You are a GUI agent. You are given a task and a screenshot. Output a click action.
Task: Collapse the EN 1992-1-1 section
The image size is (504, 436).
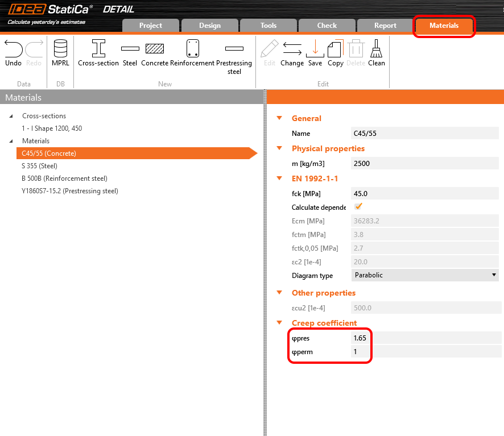(279, 178)
